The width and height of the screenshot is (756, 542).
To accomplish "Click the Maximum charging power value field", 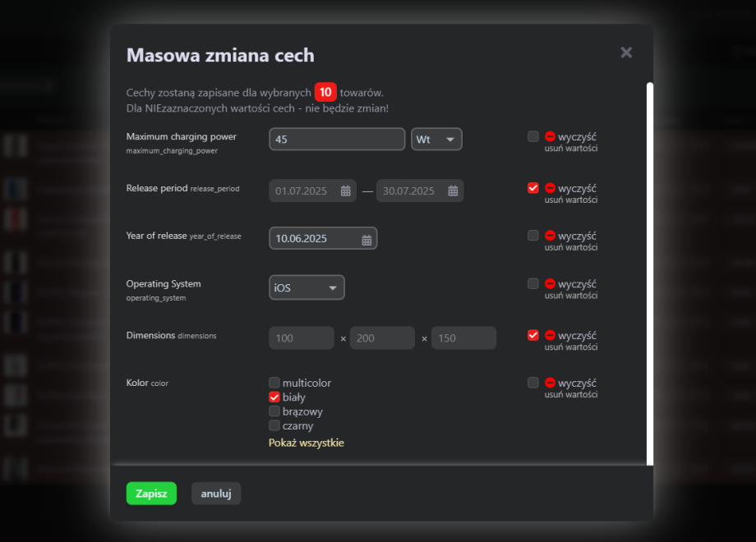I will point(337,140).
